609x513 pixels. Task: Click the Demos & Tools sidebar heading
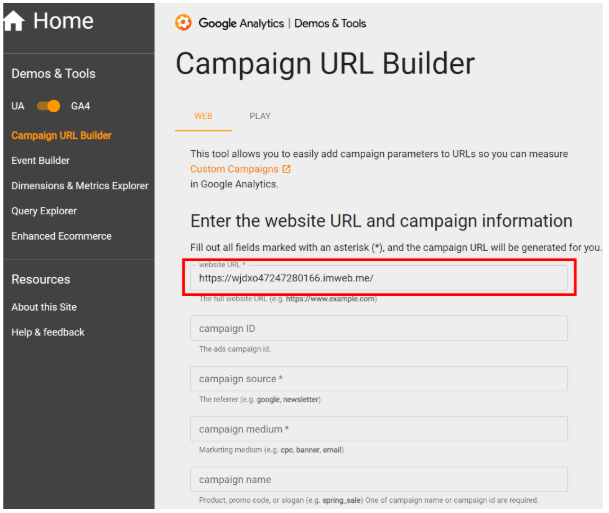pos(53,73)
